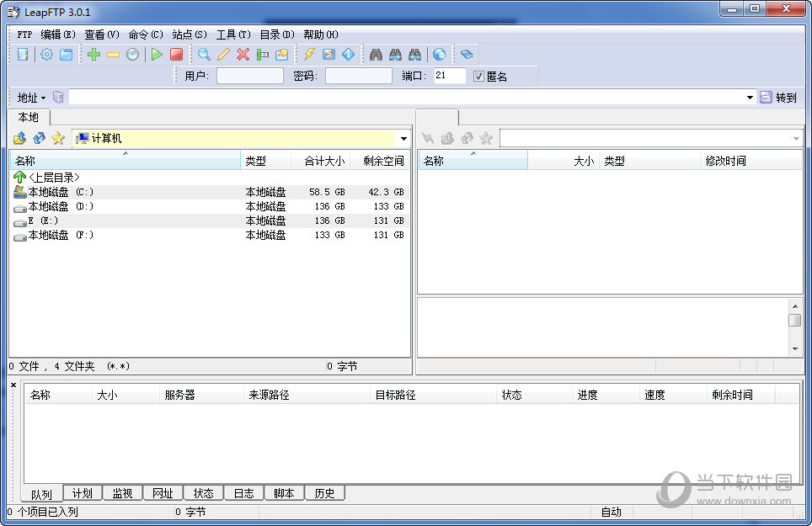Open the 站点(S) menu
Image resolution: width=812 pixels, height=526 pixels.
click(x=189, y=35)
